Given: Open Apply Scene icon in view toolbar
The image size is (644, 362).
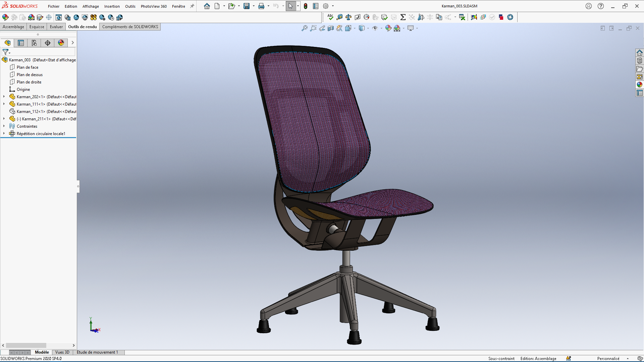Looking at the screenshot, I should click(397, 28).
